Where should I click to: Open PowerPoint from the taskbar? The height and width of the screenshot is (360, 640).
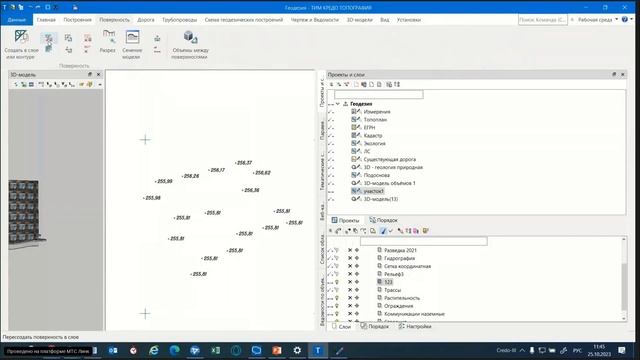coord(277,350)
